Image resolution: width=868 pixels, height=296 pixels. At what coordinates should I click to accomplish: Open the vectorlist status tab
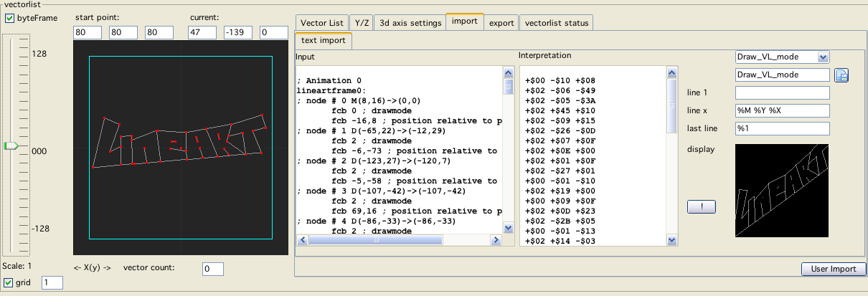pos(557,23)
